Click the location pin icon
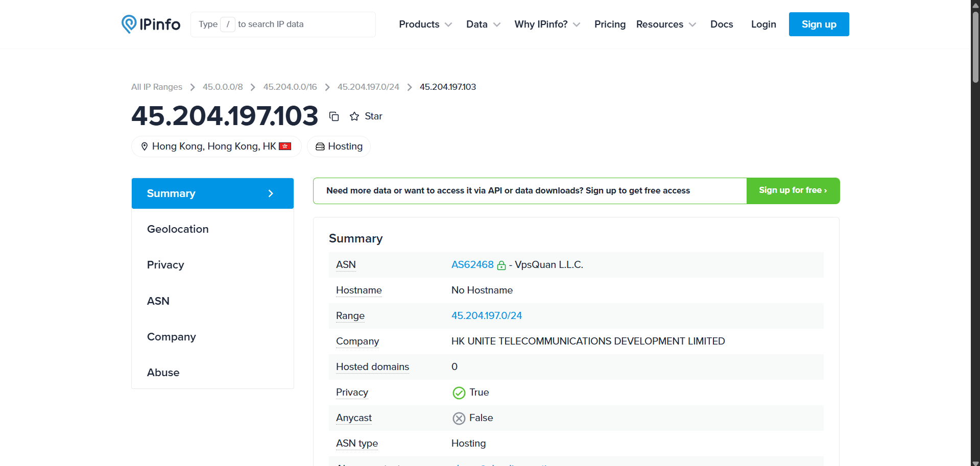Screen dimensions: 980x466 tap(145, 146)
